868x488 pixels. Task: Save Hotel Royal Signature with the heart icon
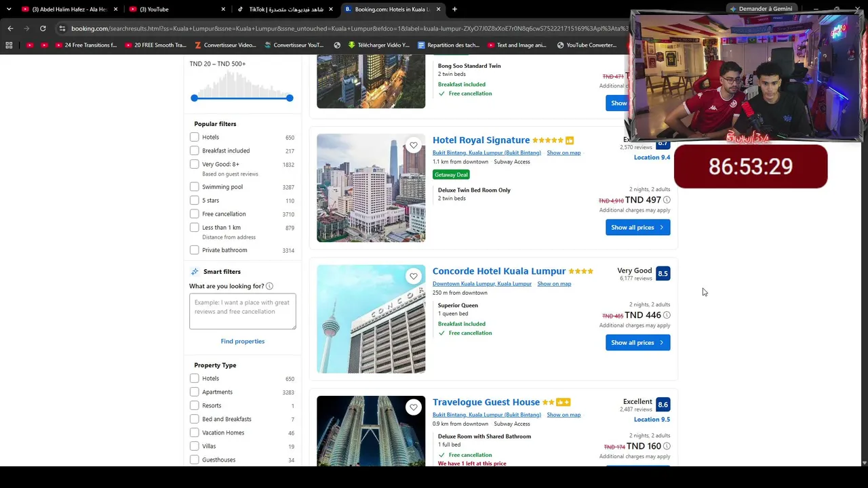tap(414, 145)
